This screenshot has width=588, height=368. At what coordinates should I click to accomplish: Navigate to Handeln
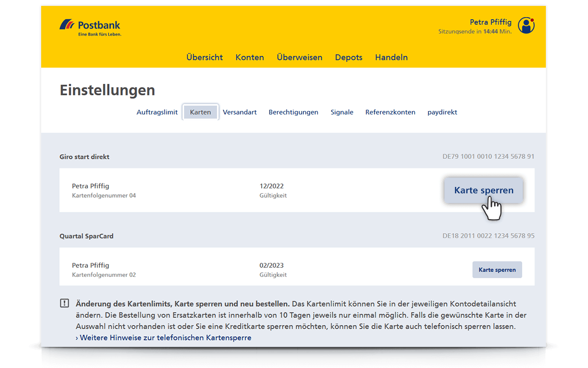coord(391,57)
